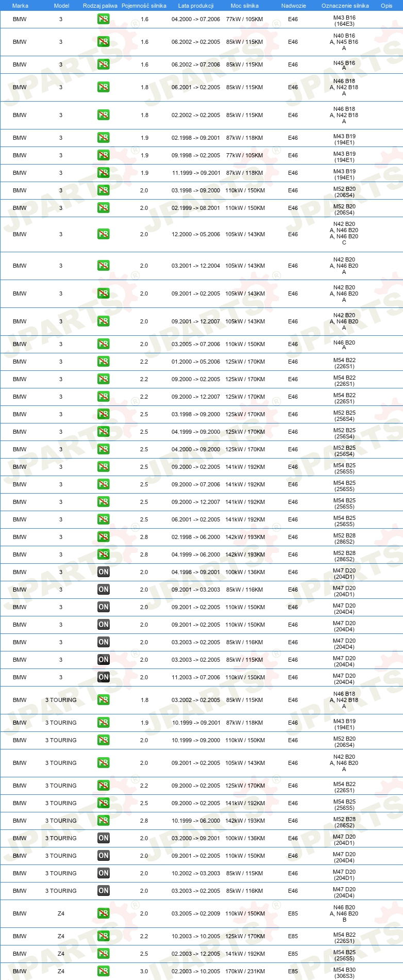The width and height of the screenshot is (403, 980).
Task: Click petrol icon in the 04.1999 -> 09.2000 row
Action: pos(104,432)
